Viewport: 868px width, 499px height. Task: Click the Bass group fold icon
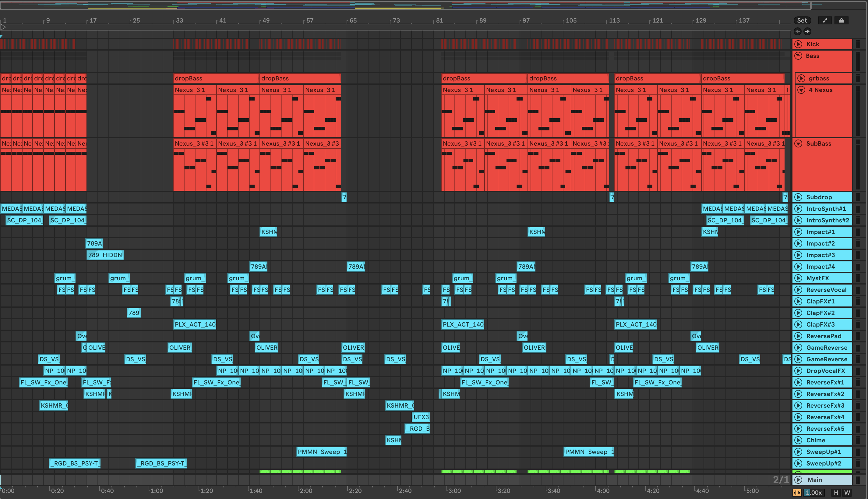(798, 56)
